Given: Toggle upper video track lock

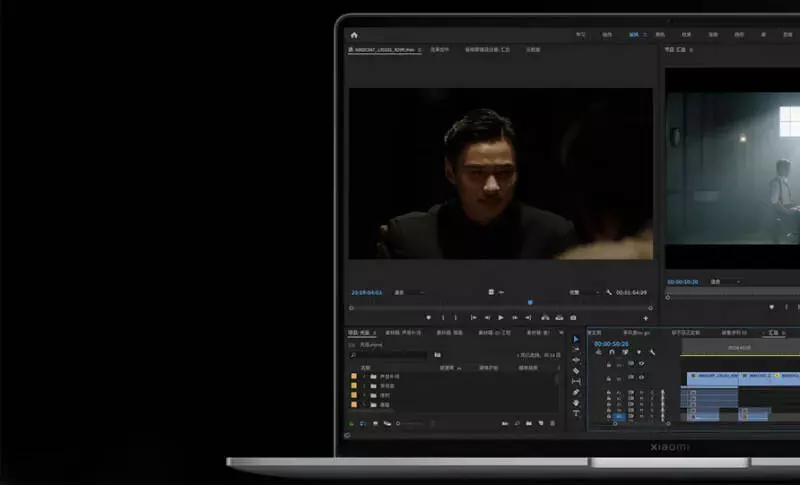Looking at the screenshot, I should pyautogui.click(x=609, y=365).
